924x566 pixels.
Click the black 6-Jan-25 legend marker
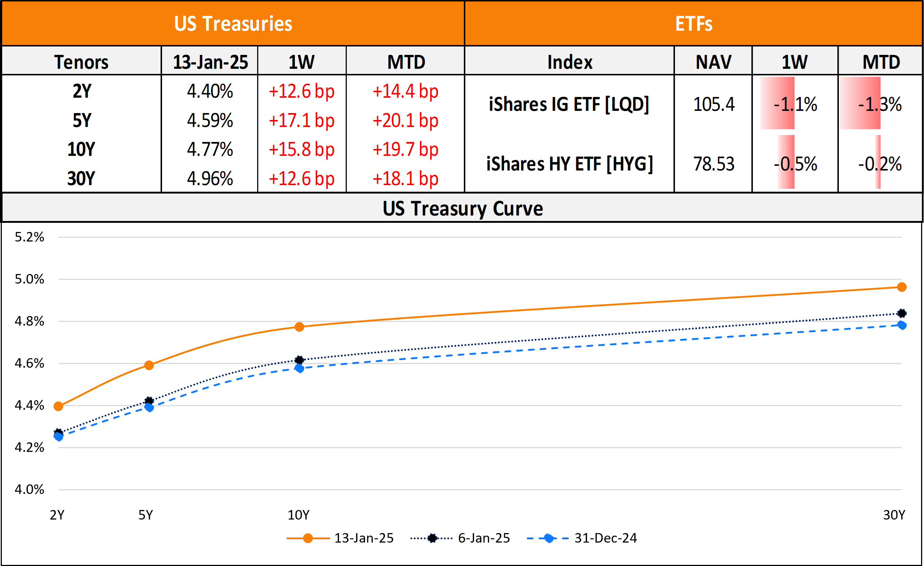432,538
